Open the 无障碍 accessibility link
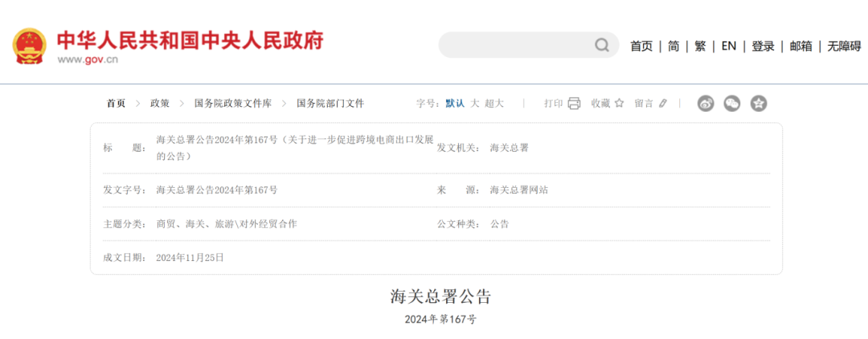 (x=844, y=47)
